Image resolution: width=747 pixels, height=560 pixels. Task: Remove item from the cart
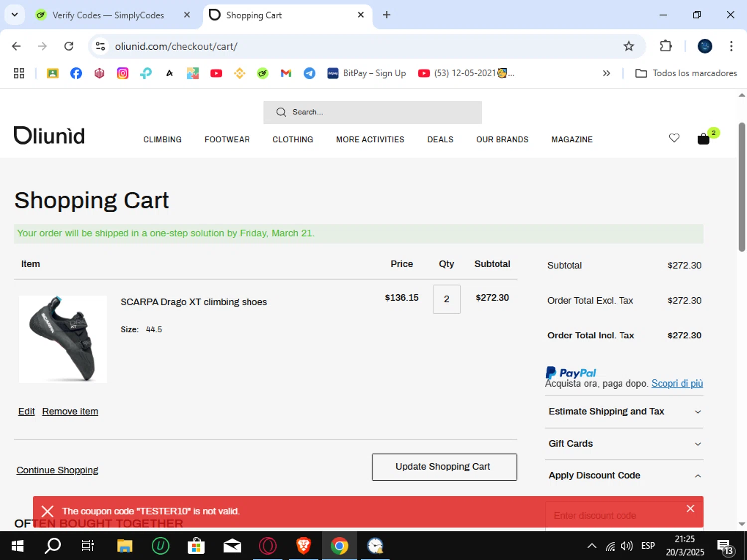tap(70, 412)
